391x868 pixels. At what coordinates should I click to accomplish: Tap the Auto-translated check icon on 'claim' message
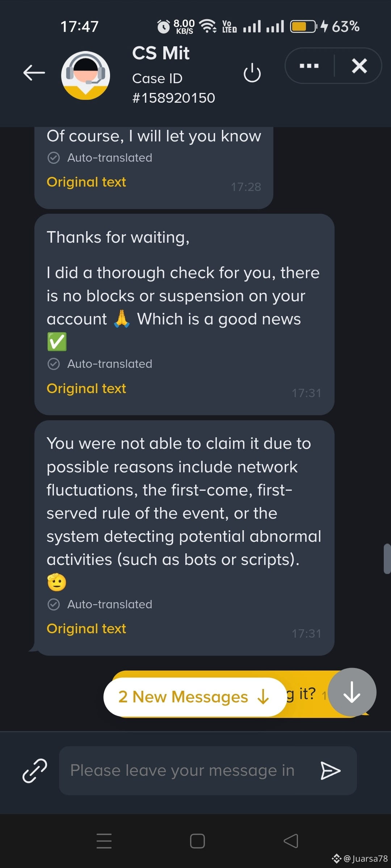pyautogui.click(x=54, y=604)
